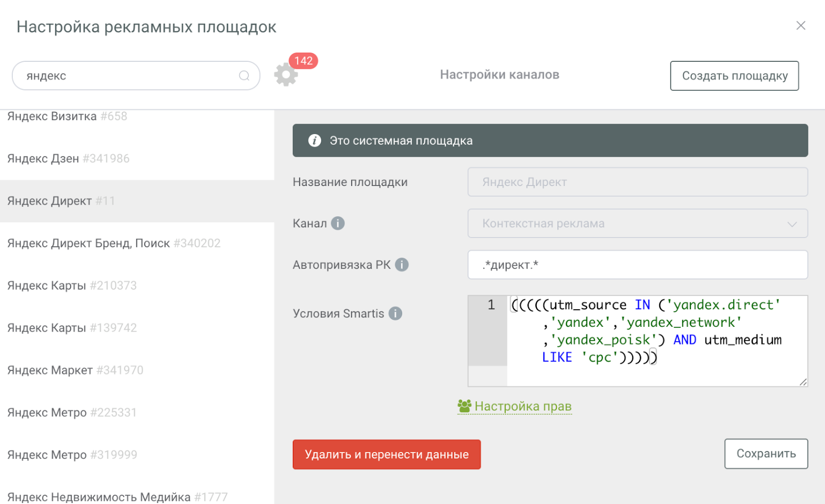Click info icon next to Условия Smartis
The image size is (825, 504).
click(x=395, y=313)
